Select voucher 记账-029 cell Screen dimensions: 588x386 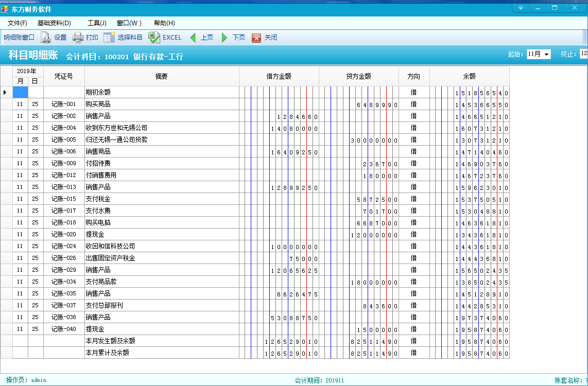pyautogui.click(x=64, y=270)
